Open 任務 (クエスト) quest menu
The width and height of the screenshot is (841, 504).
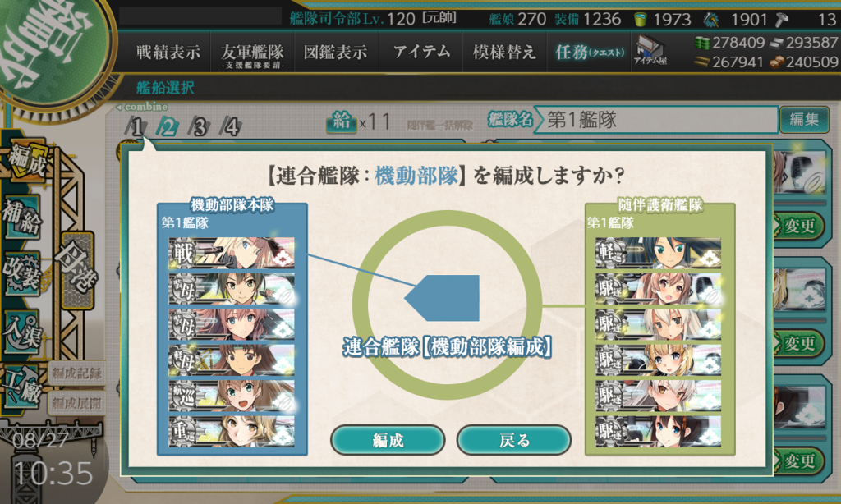point(589,53)
